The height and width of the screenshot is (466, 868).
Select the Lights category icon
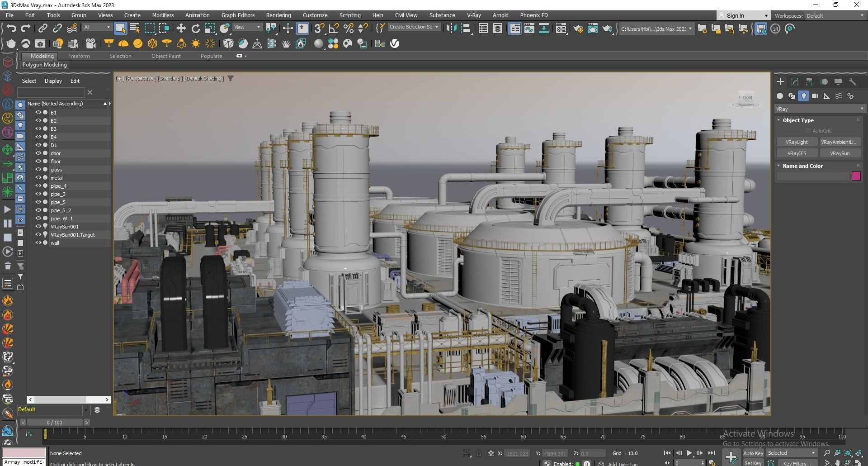(x=803, y=96)
